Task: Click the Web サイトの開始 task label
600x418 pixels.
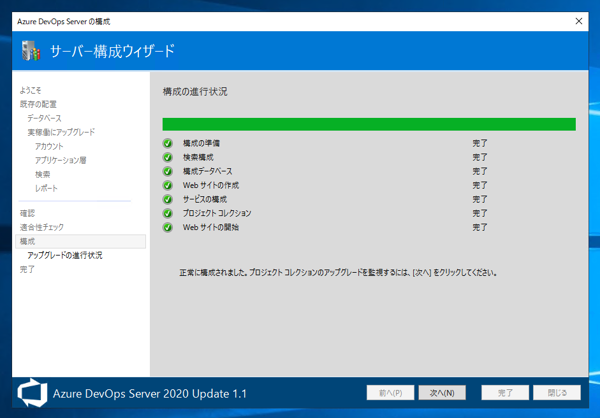Action: [211, 227]
